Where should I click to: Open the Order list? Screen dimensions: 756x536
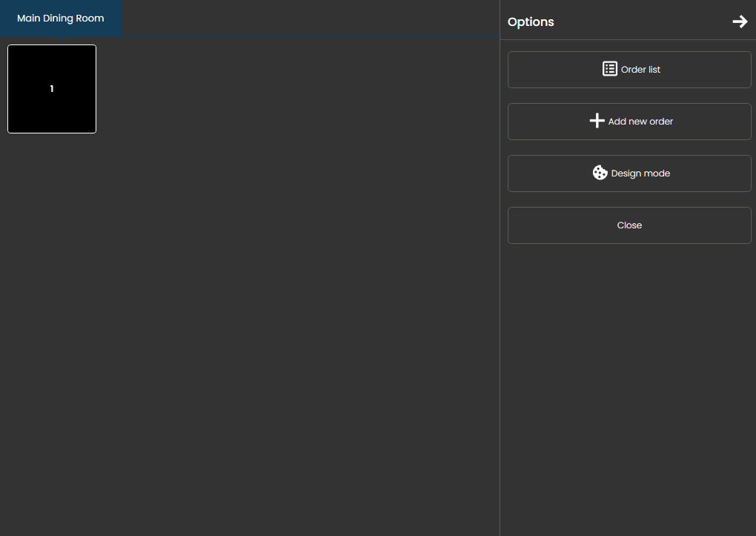click(x=629, y=70)
